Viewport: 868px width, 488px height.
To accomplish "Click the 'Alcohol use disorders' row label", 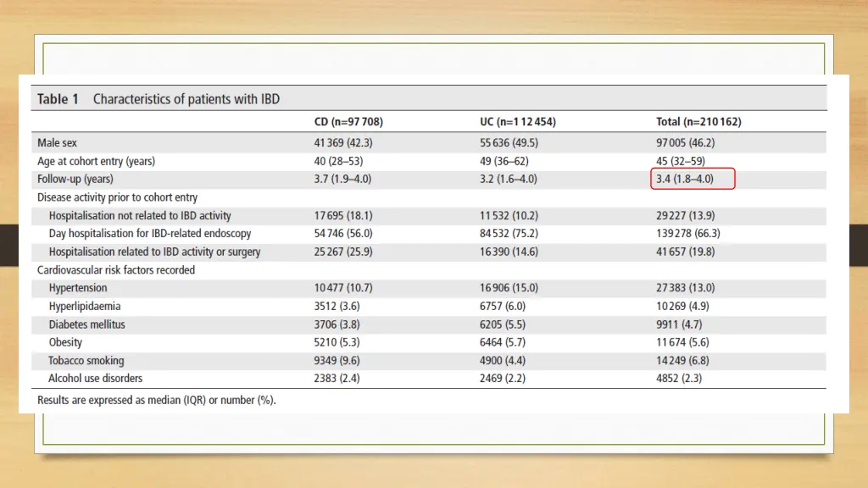I will [95, 379].
